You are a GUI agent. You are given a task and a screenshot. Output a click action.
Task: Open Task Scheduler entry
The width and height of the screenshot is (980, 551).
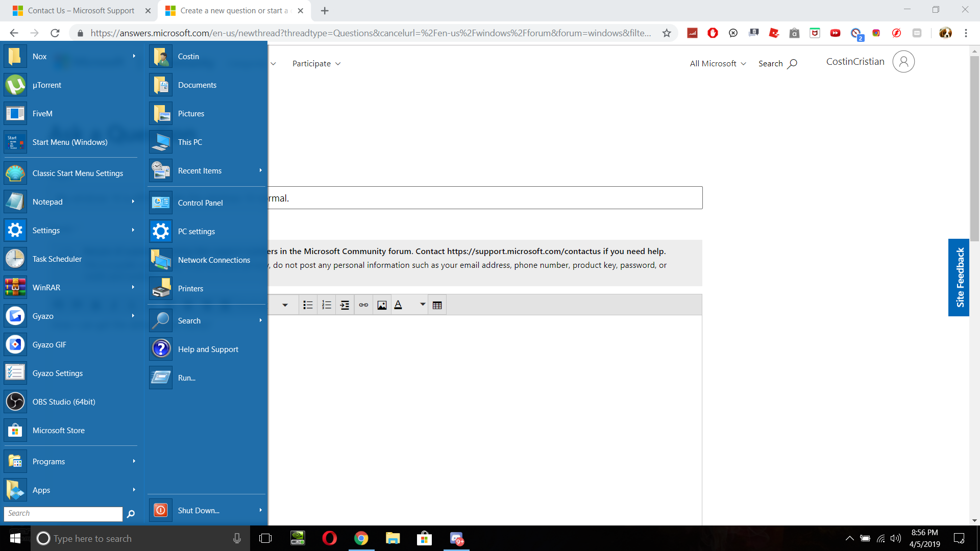(x=71, y=259)
